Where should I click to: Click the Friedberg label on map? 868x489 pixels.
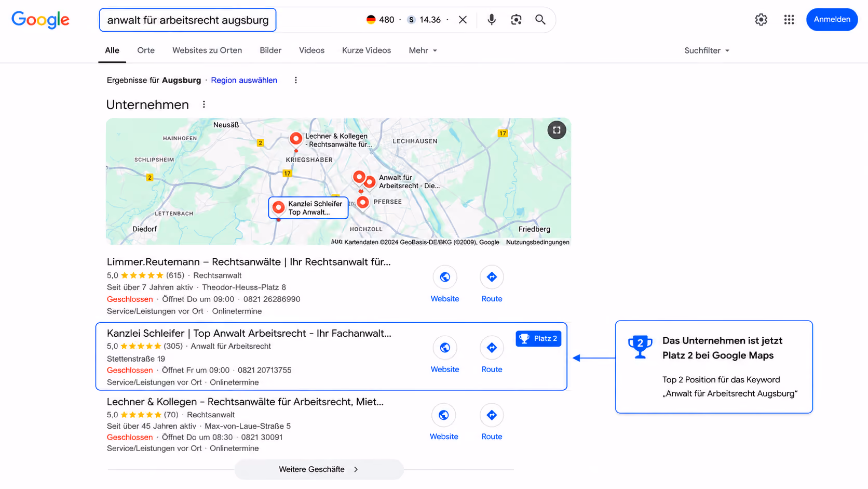pyautogui.click(x=534, y=229)
